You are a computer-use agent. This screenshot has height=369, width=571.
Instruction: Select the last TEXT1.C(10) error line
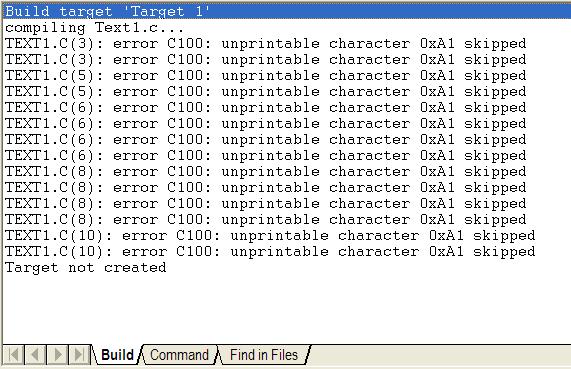coord(270,252)
